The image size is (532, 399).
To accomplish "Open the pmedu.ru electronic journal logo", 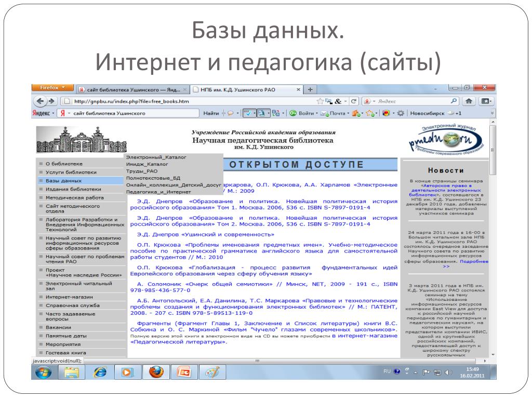I will tap(446, 140).
